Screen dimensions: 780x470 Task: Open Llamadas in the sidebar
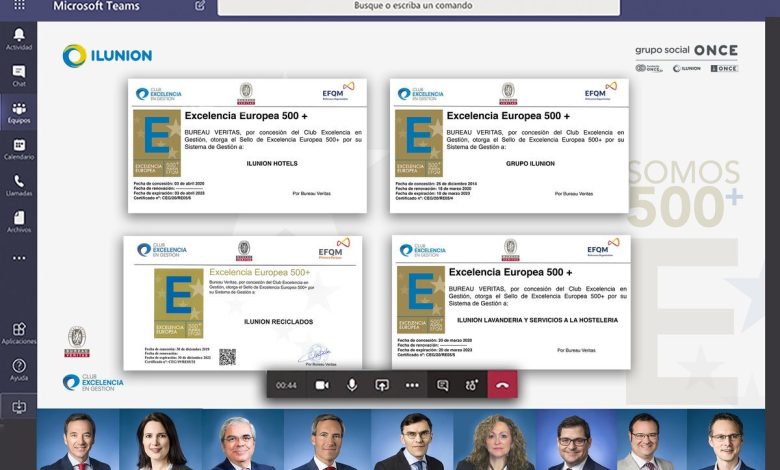19,186
